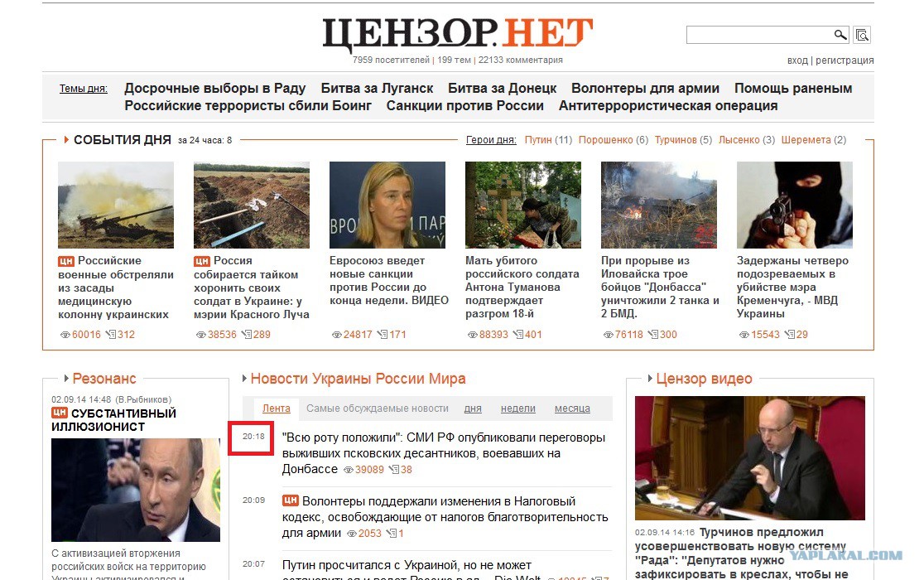Open the Битва за Донецк topic
The height and width of the screenshot is (580, 924).
coord(502,88)
